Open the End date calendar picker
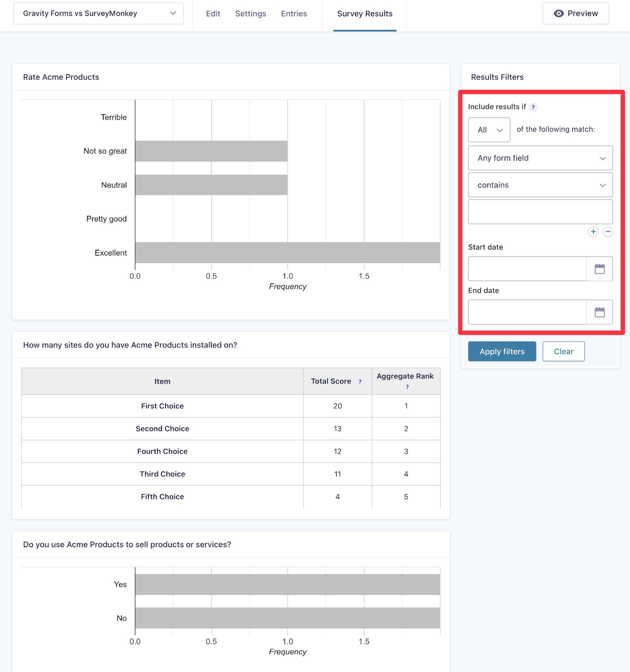This screenshot has height=672, width=630. 599,312
